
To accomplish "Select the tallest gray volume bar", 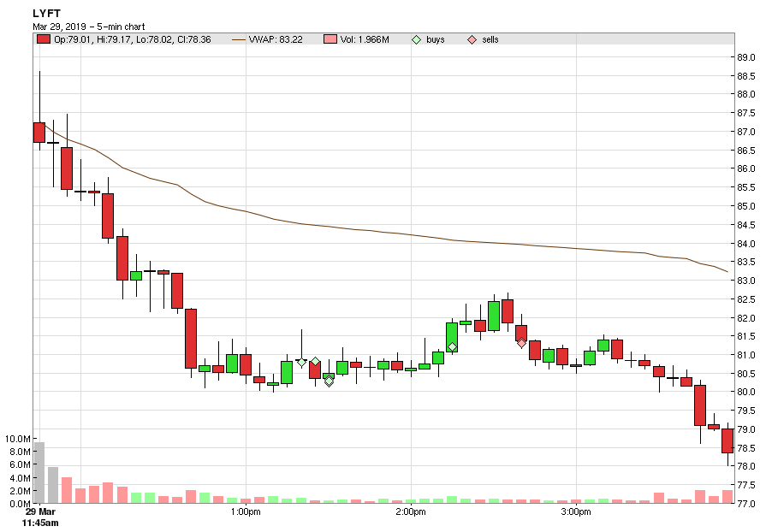I will coord(39,472).
